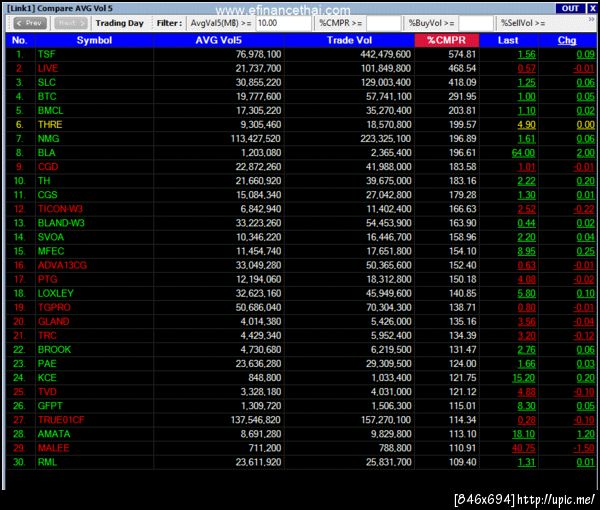Screen dimensions: 600x510
Task: Select the BTC symbol
Action: click(x=47, y=96)
